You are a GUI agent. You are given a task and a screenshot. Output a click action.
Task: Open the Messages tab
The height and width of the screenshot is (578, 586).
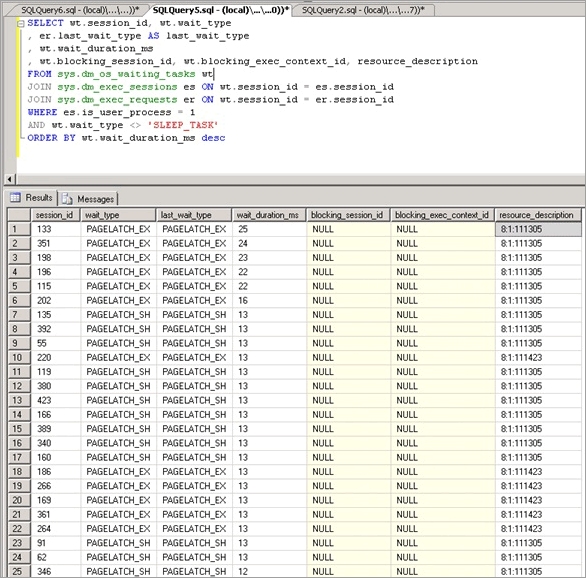88,199
